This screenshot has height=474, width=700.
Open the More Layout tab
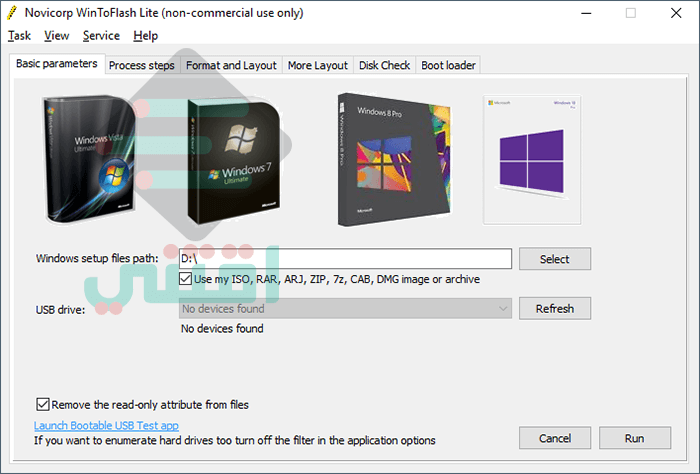[317, 66]
